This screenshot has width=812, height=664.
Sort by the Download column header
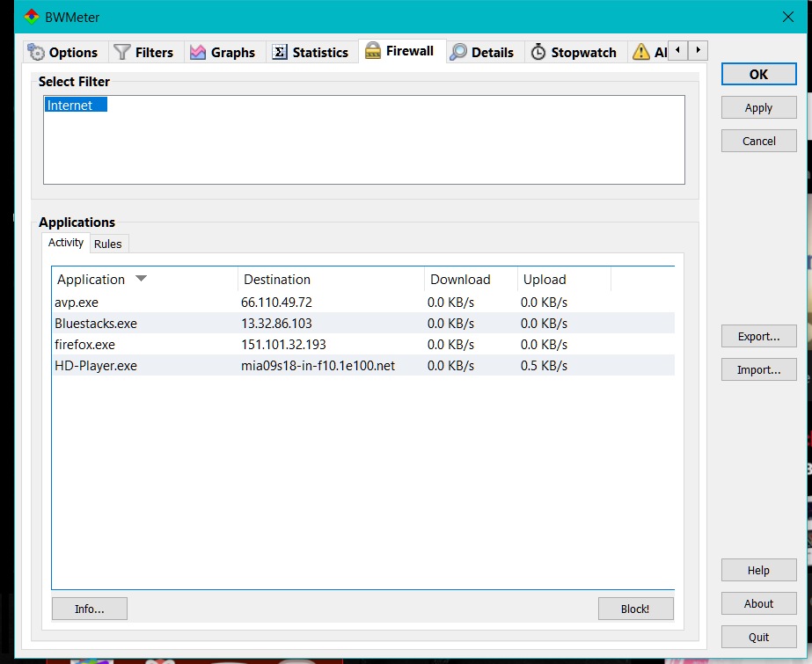[x=471, y=280]
